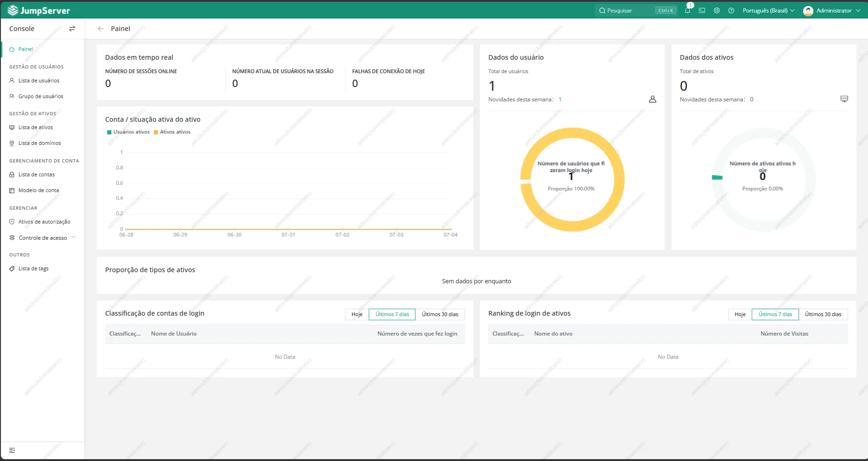Open the web terminal icon
This screenshot has height=461, width=868.
pos(702,10)
